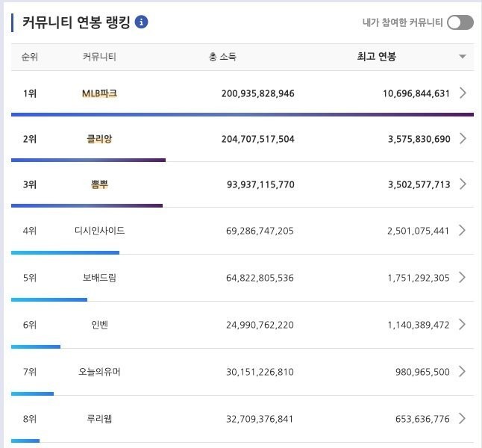This screenshot has height=448, width=482.
Task: Open the 뽐뿌 row arrow
Action: [463, 184]
